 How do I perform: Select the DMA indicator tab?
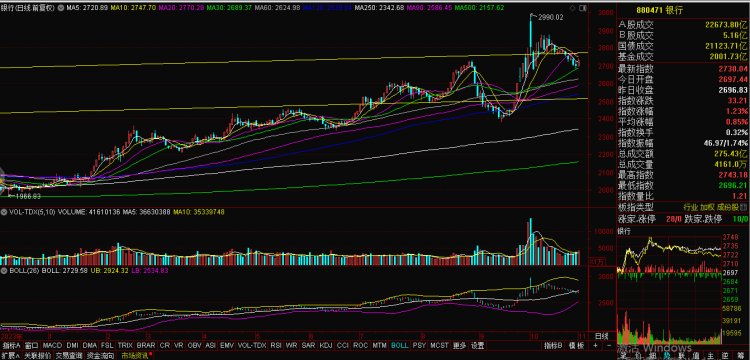(x=89, y=345)
